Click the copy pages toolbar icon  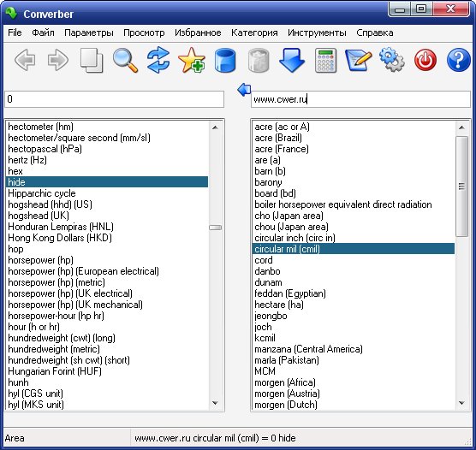click(x=92, y=60)
